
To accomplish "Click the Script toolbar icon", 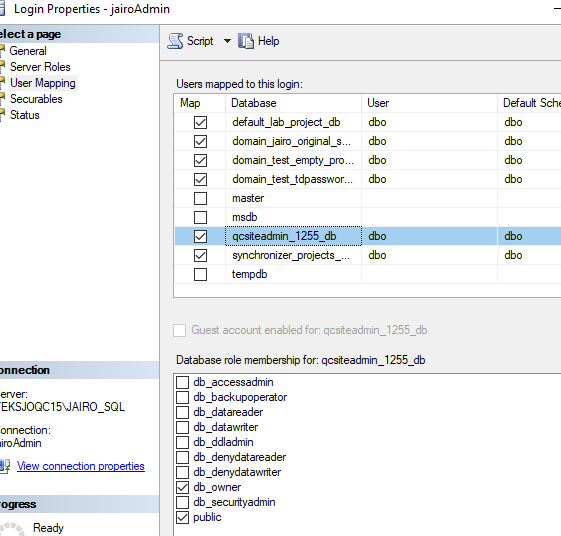I will click(x=175, y=41).
